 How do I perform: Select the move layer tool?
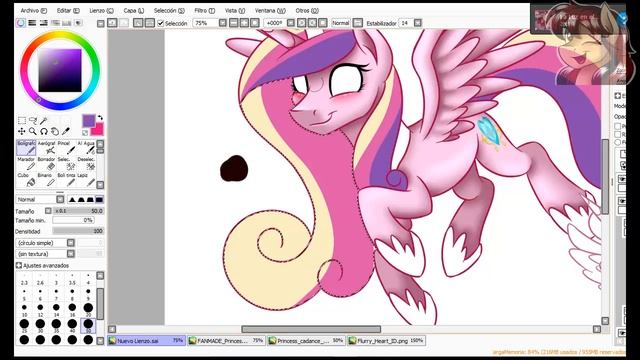click(22, 131)
